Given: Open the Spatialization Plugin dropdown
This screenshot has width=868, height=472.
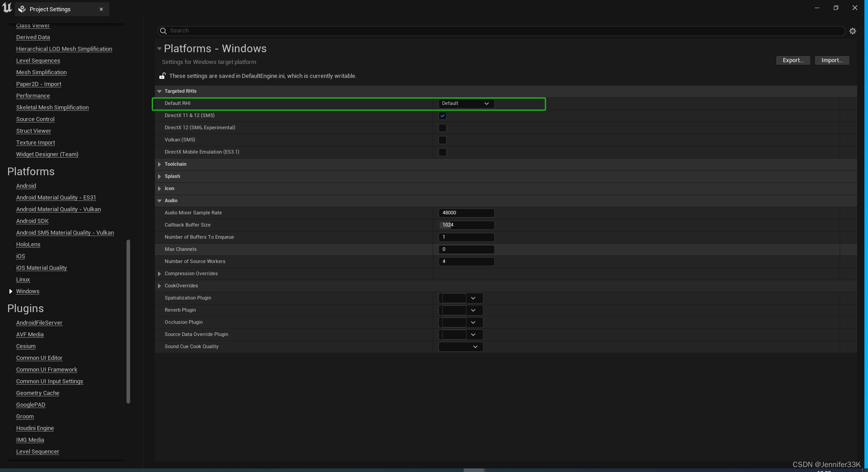Looking at the screenshot, I should pyautogui.click(x=461, y=298).
